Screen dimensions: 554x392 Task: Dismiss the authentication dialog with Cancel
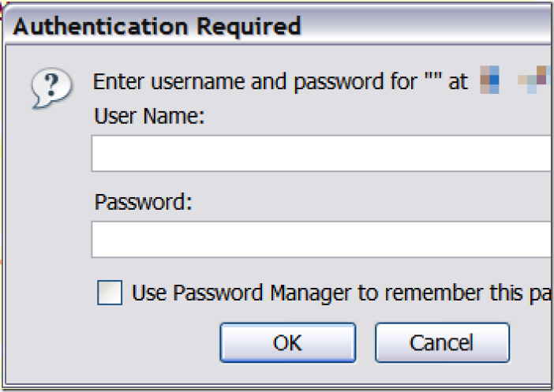pos(442,342)
